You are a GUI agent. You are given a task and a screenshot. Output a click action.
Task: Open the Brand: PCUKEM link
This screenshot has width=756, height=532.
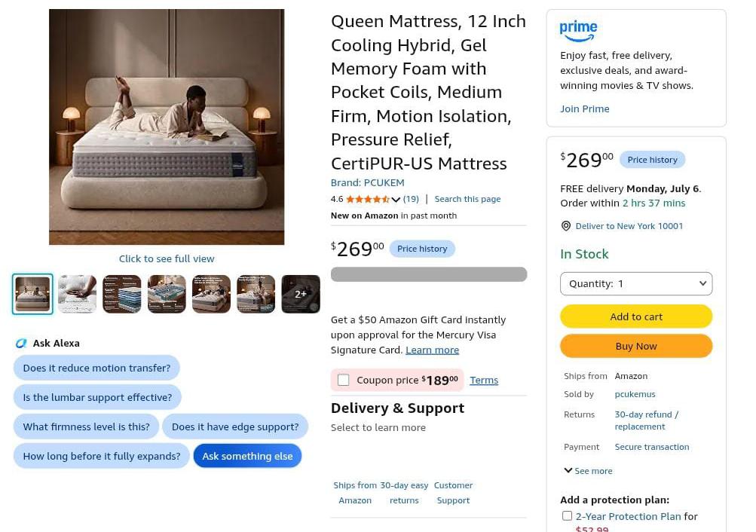[367, 182]
